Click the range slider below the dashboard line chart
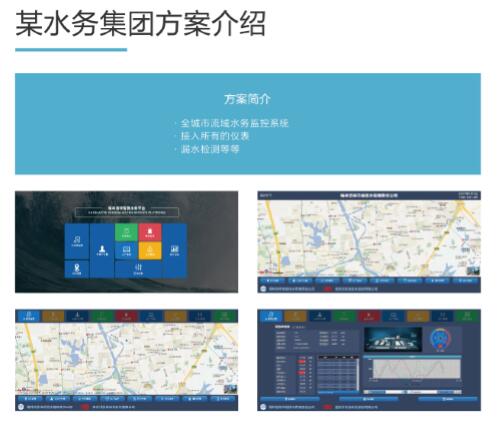Viewport: 498px width, 422px height. pos(412,392)
